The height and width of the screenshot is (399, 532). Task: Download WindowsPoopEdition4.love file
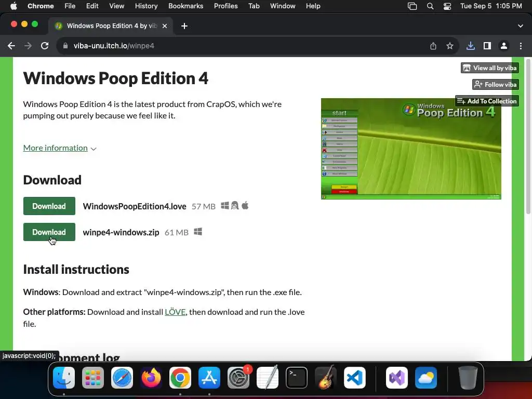[x=49, y=206]
